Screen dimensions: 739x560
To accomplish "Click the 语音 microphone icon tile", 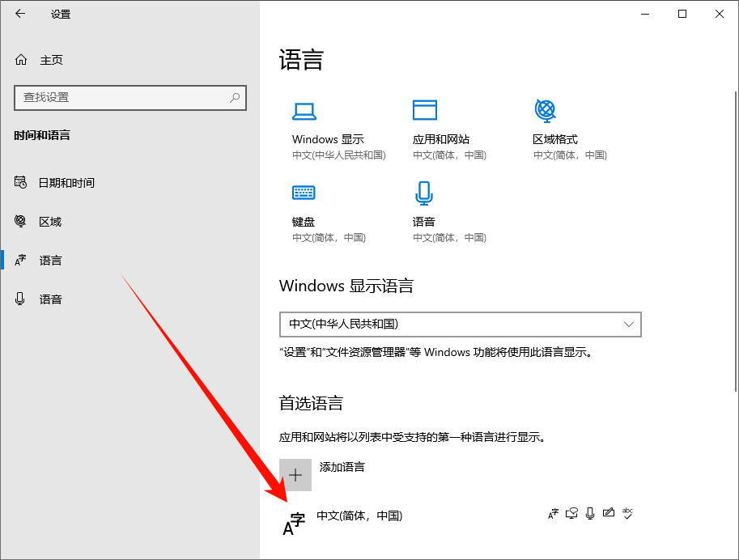I will click(424, 193).
